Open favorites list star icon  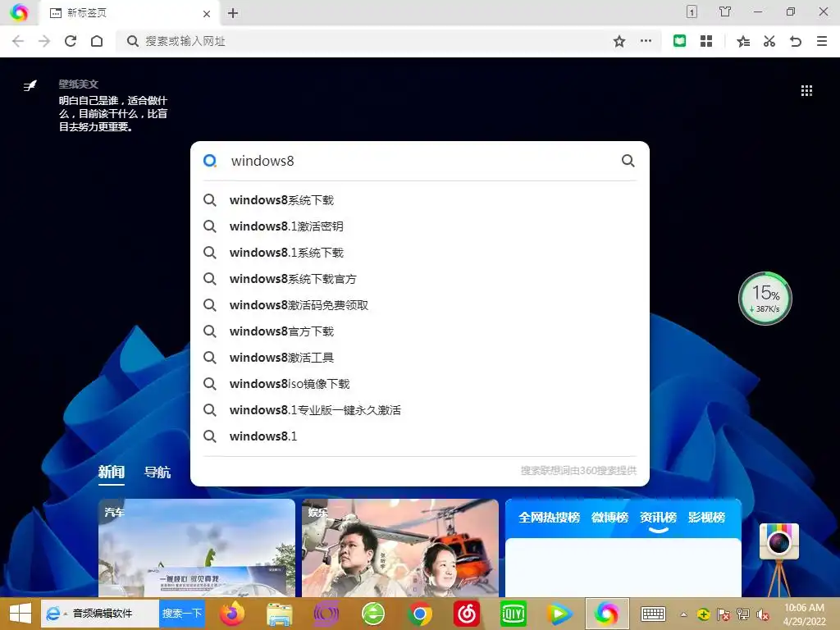click(743, 41)
